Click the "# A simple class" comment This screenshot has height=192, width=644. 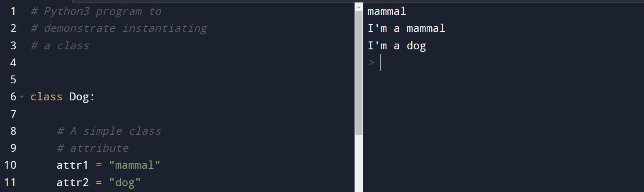[x=109, y=131]
